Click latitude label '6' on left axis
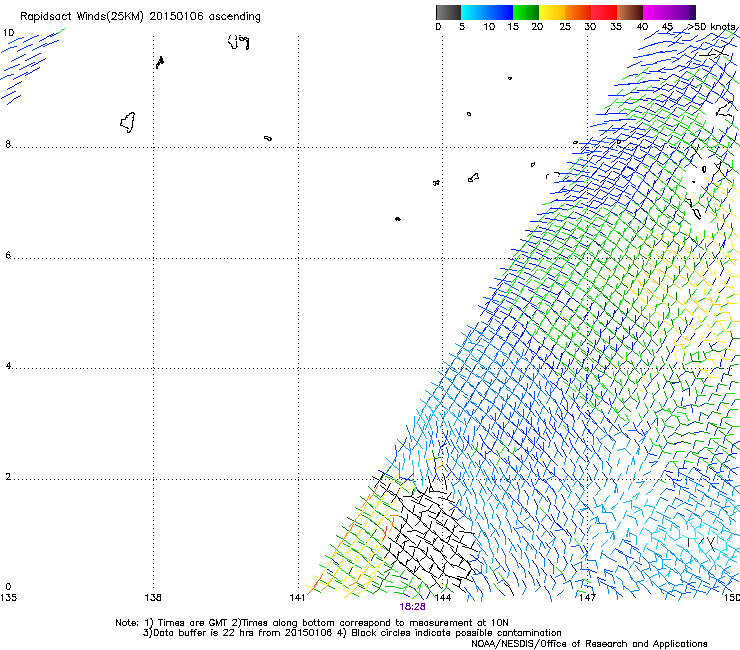This screenshot has height=650, width=740. 8,255
